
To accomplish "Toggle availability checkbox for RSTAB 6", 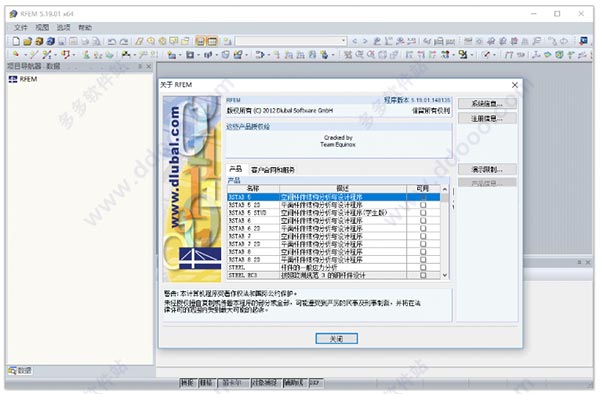I will coord(423,221).
